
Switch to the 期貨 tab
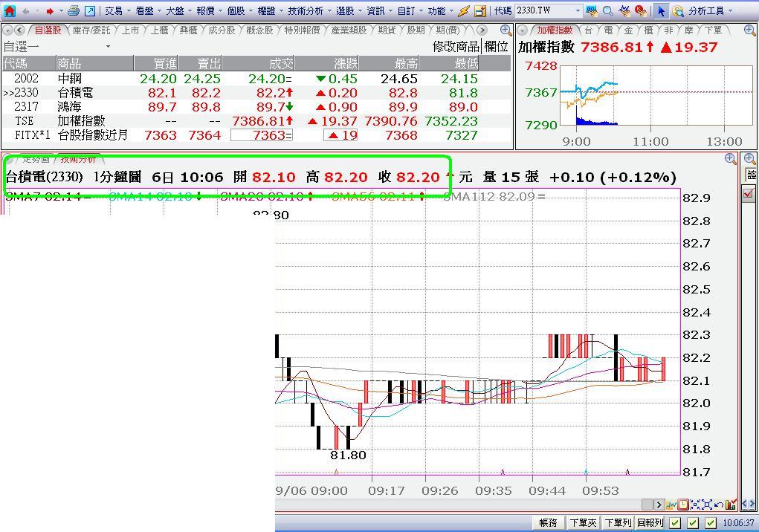click(x=387, y=30)
